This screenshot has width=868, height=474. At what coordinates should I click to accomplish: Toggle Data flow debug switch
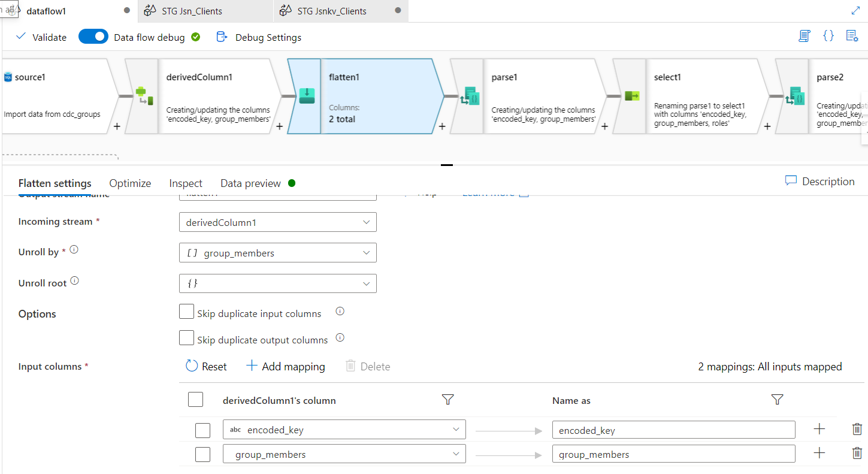point(93,37)
